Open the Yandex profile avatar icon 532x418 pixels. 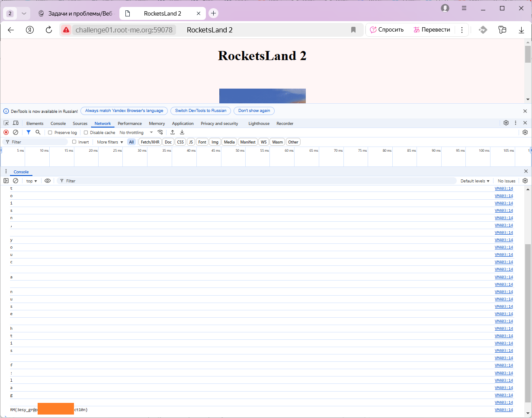tap(445, 8)
